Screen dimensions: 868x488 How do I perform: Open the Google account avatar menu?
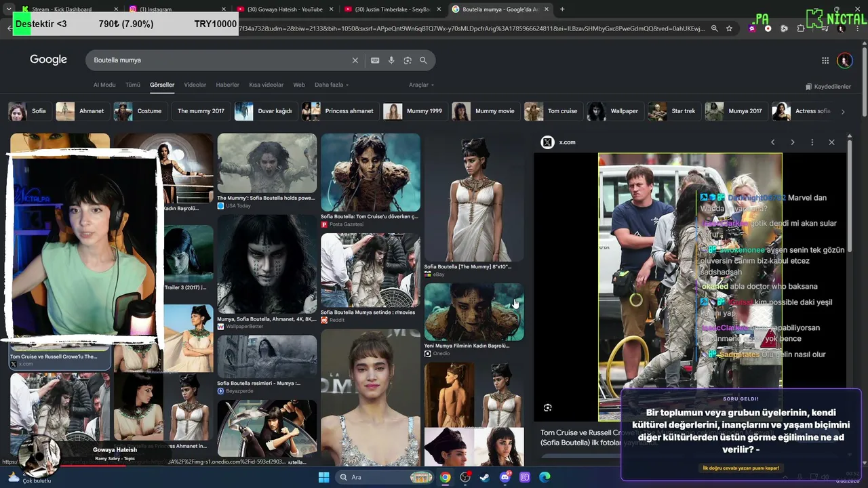(844, 60)
